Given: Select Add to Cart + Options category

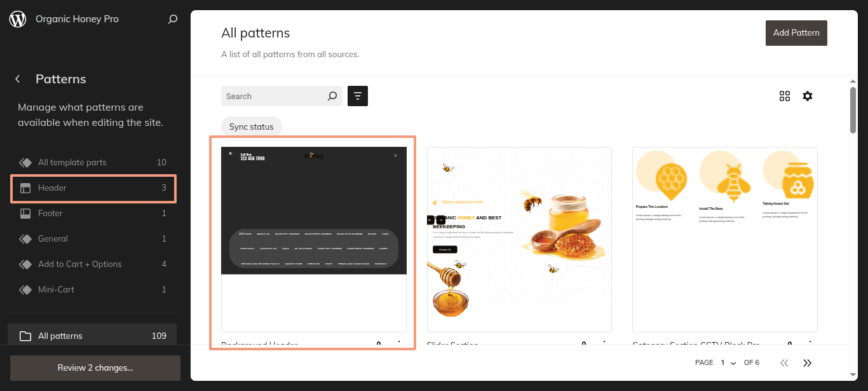Looking at the screenshot, I should tap(93, 264).
